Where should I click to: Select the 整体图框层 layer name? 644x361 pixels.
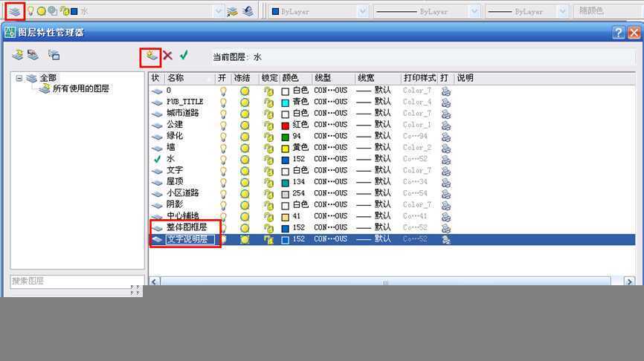187,227
